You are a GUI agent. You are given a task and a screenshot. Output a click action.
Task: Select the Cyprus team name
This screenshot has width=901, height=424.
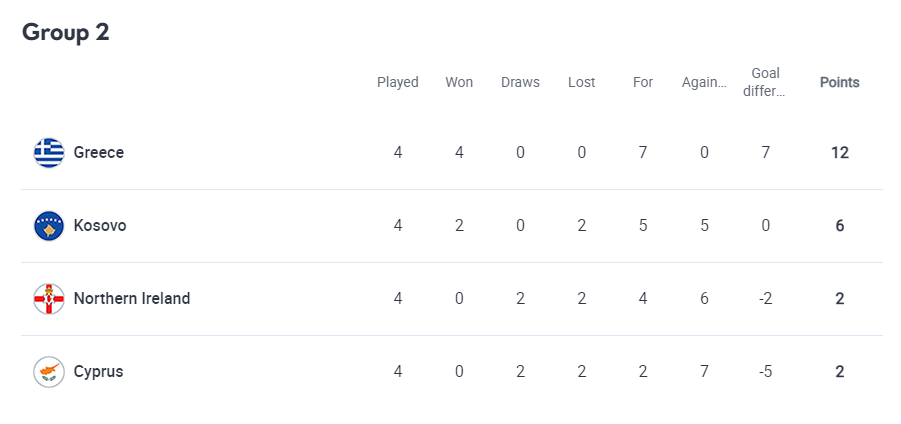(x=98, y=372)
